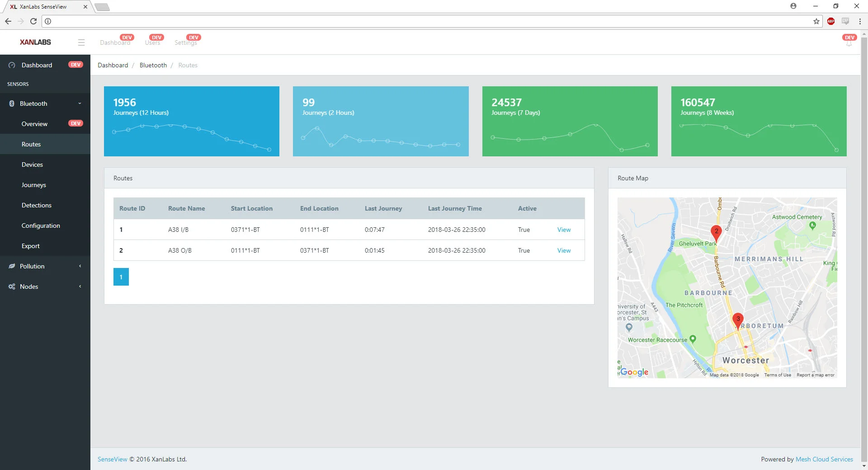This screenshot has width=868, height=470.
Task: Click the Pollution leaf icon
Action: (x=12, y=266)
